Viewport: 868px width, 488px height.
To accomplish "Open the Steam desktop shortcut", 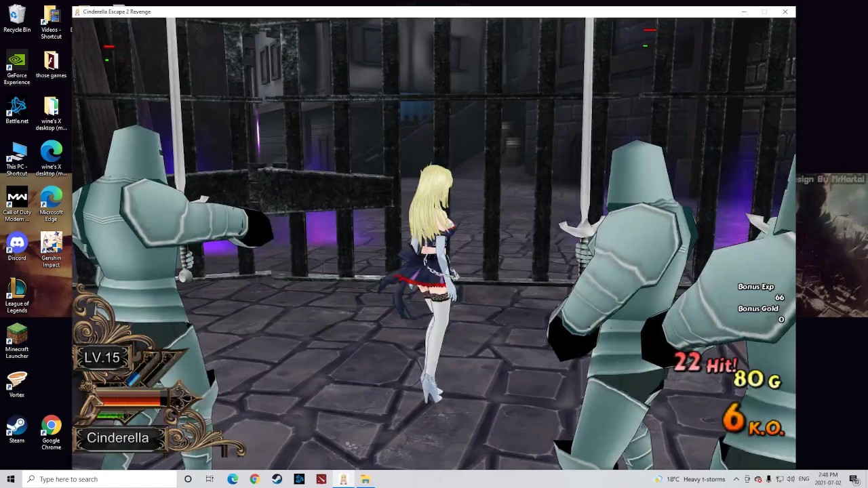I will tap(17, 429).
